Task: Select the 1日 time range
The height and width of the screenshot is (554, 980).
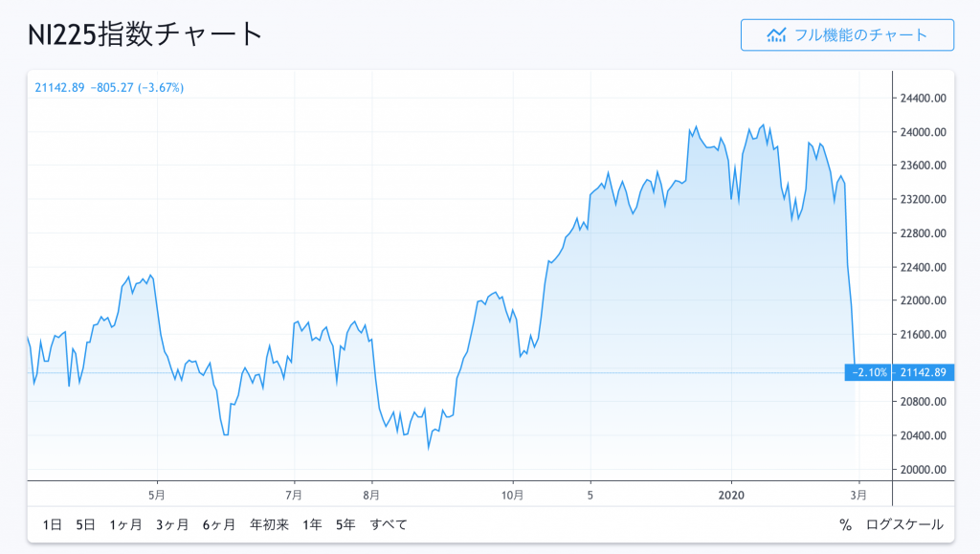Action: [52, 524]
